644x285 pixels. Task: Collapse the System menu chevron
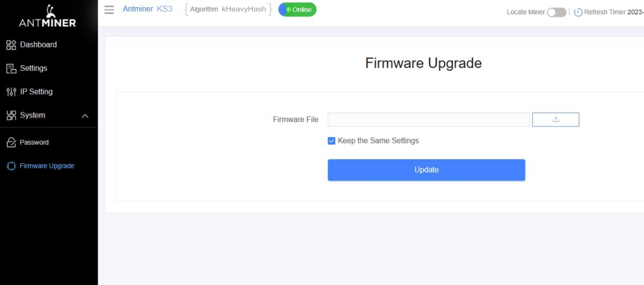click(85, 116)
